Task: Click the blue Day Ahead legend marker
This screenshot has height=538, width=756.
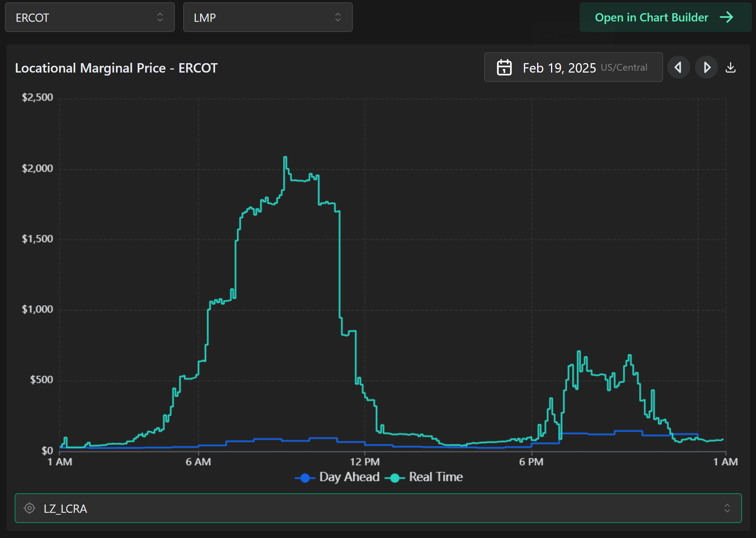Action: point(305,477)
